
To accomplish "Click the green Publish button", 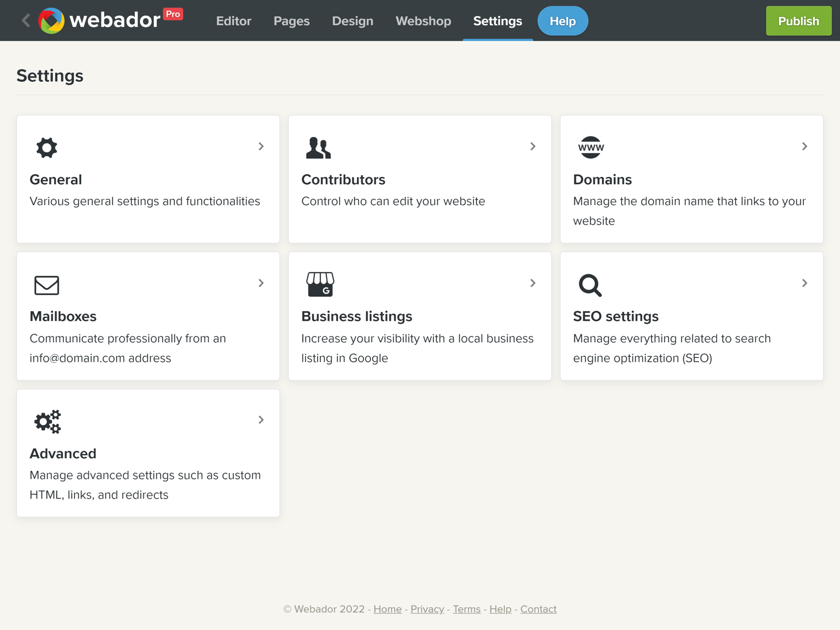I will tap(799, 21).
